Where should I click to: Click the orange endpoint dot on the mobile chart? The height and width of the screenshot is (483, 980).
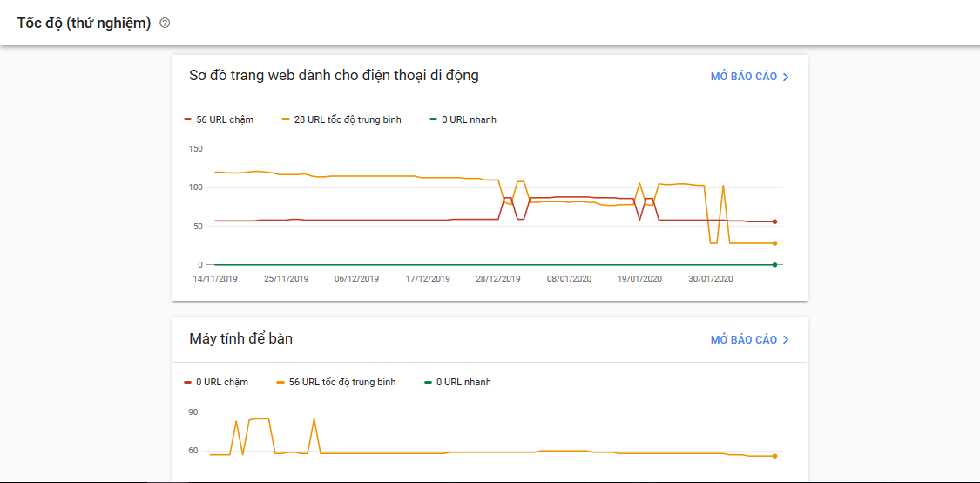(x=774, y=243)
